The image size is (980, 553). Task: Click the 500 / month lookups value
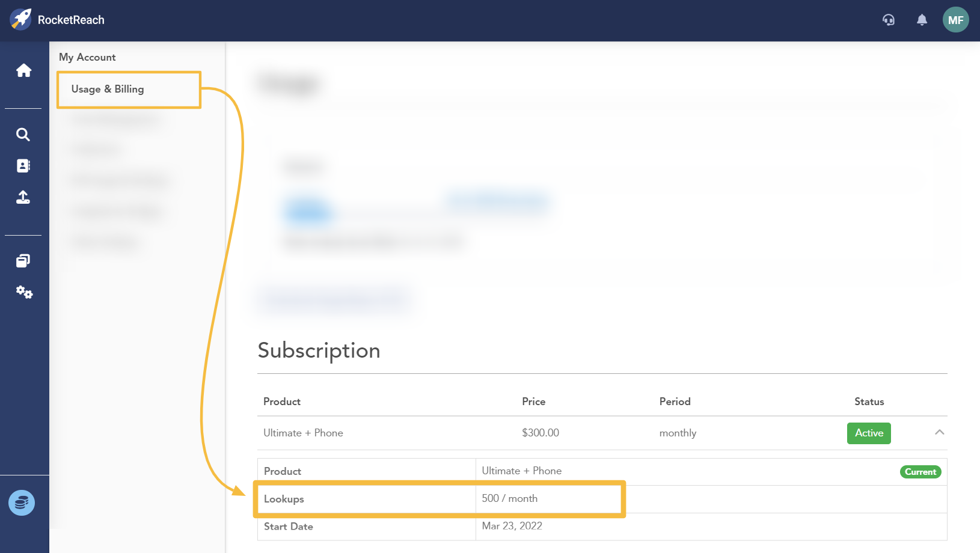(x=510, y=498)
